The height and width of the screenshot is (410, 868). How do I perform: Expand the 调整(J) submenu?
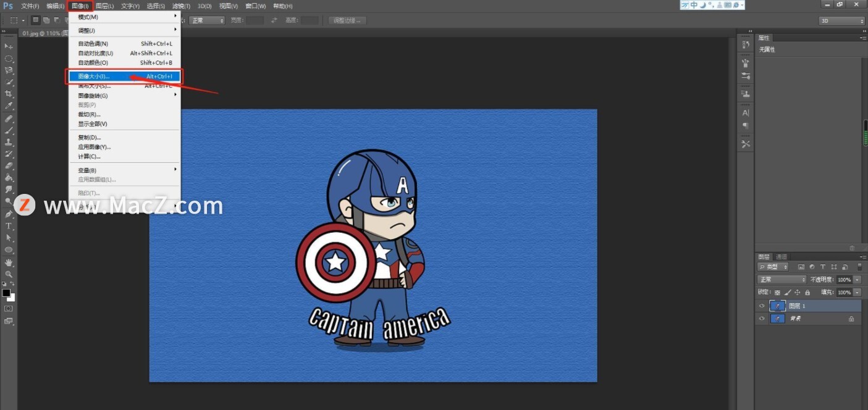124,30
